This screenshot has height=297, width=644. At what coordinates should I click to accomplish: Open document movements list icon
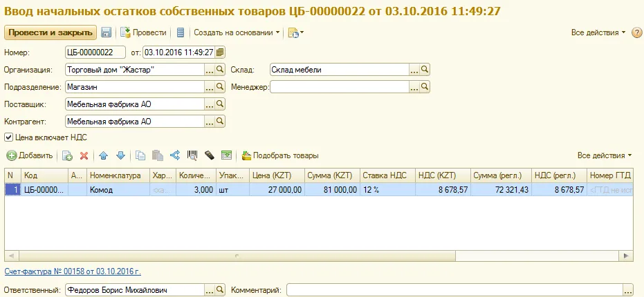click(181, 32)
